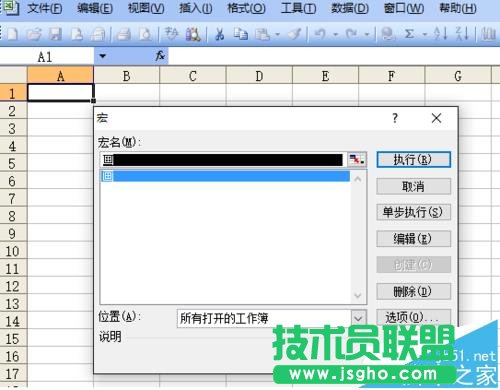Click the 单步执行(S) step button
The height and width of the screenshot is (390, 500).
(x=413, y=212)
